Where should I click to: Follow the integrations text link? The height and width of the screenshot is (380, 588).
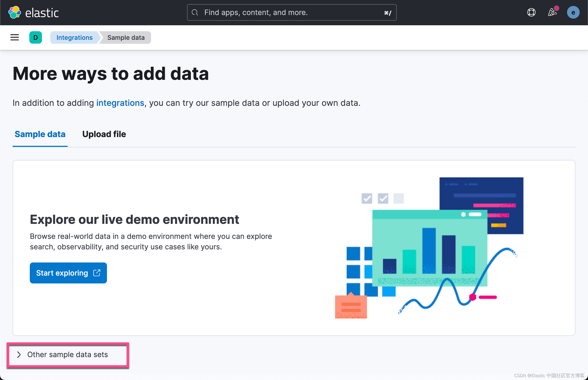coord(120,103)
